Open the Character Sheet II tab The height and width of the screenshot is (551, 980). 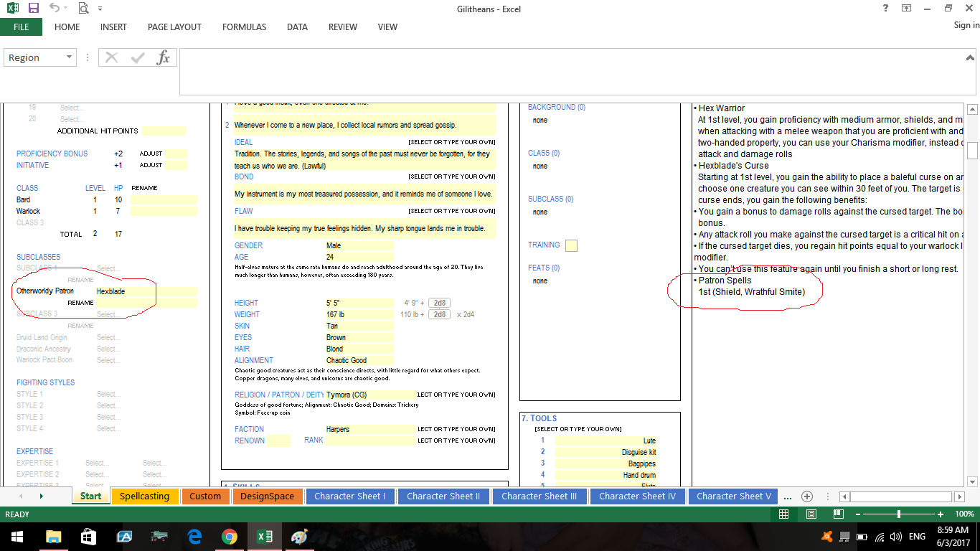tap(443, 496)
